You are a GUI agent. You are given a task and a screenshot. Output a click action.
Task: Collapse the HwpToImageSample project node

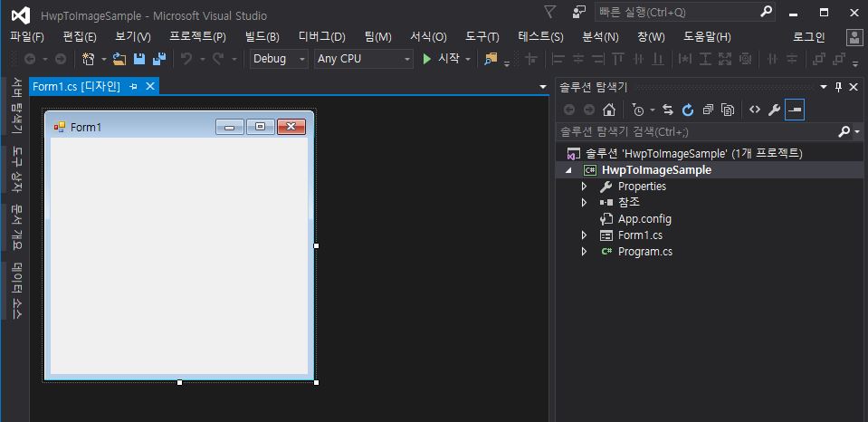pyautogui.click(x=568, y=170)
